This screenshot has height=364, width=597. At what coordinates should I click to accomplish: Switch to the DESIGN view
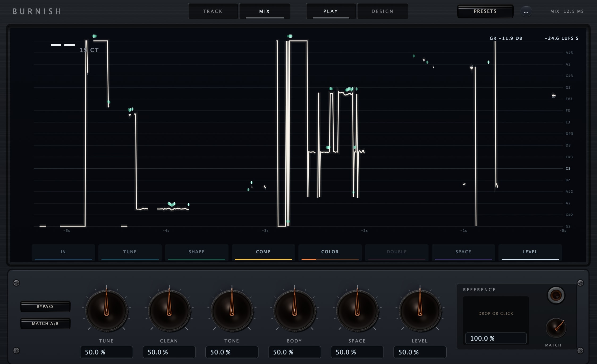[x=383, y=11]
